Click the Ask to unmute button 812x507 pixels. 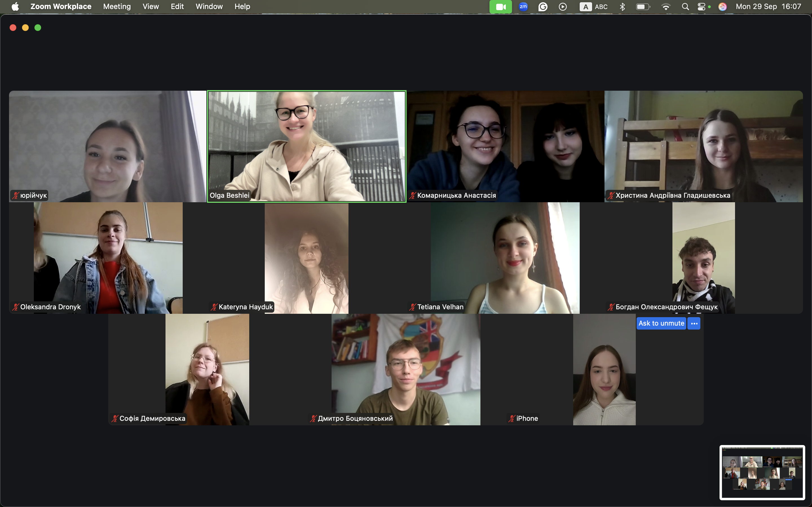pos(661,324)
